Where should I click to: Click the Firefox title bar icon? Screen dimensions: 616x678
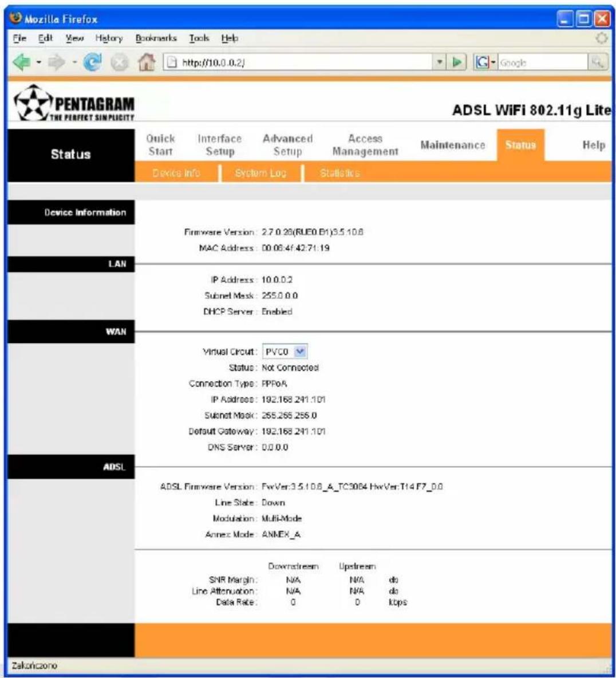[x=16, y=18]
